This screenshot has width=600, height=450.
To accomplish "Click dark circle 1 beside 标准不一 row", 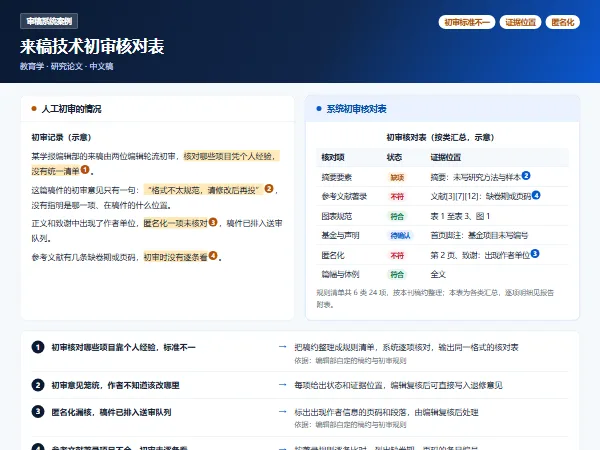I will click(x=38, y=347).
